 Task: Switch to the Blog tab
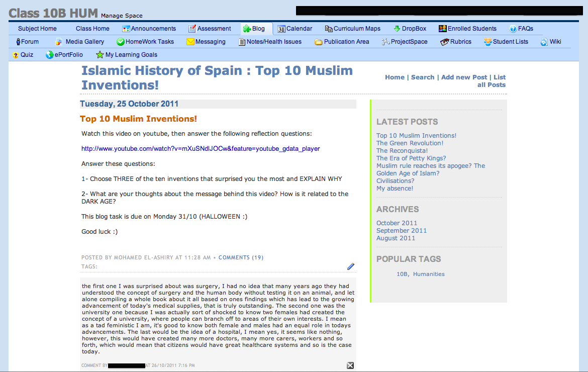pos(256,29)
